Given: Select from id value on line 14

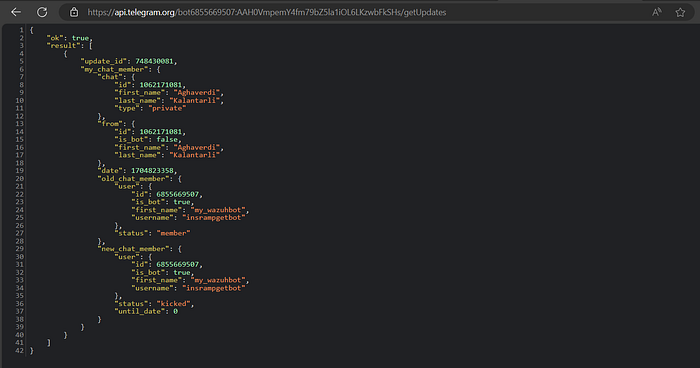Looking at the screenshot, I should [x=160, y=132].
